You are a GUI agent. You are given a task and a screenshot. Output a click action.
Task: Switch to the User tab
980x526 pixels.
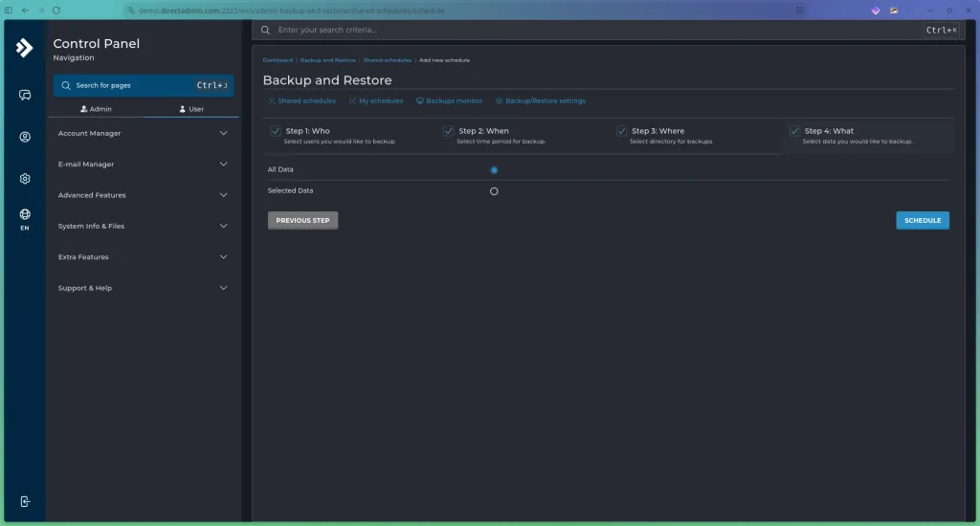click(x=191, y=109)
